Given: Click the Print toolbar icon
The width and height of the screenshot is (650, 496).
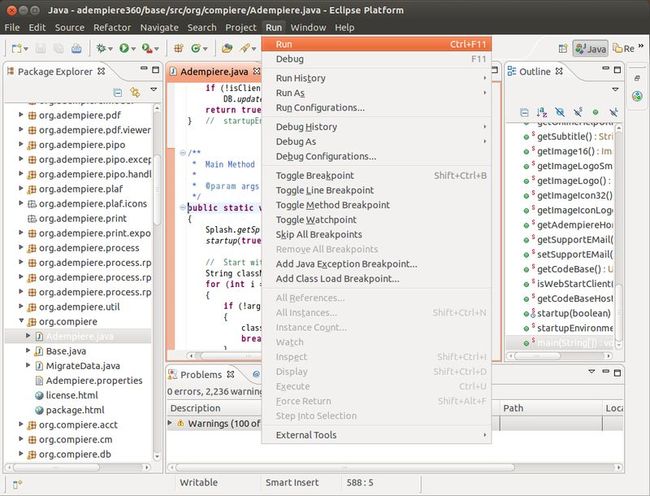Looking at the screenshot, I should [76, 48].
